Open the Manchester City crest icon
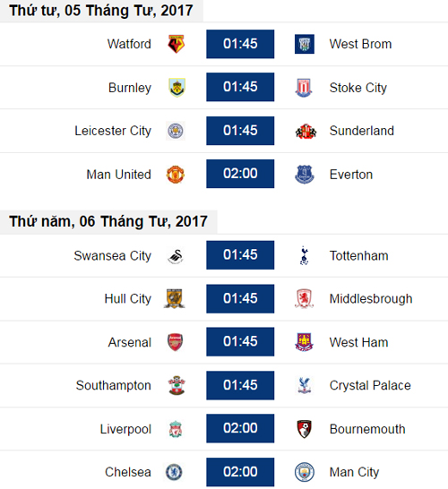This screenshot has width=448, height=489. point(305,472)
